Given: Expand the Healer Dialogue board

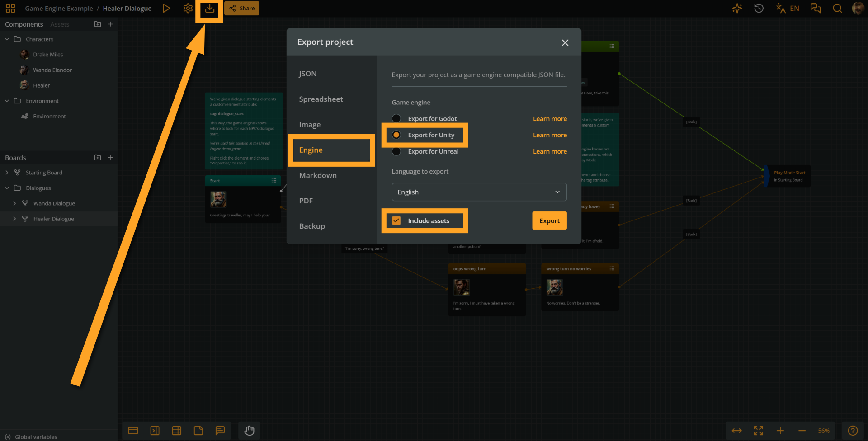Looking at the screenshot, I should [x=14, y=219].
